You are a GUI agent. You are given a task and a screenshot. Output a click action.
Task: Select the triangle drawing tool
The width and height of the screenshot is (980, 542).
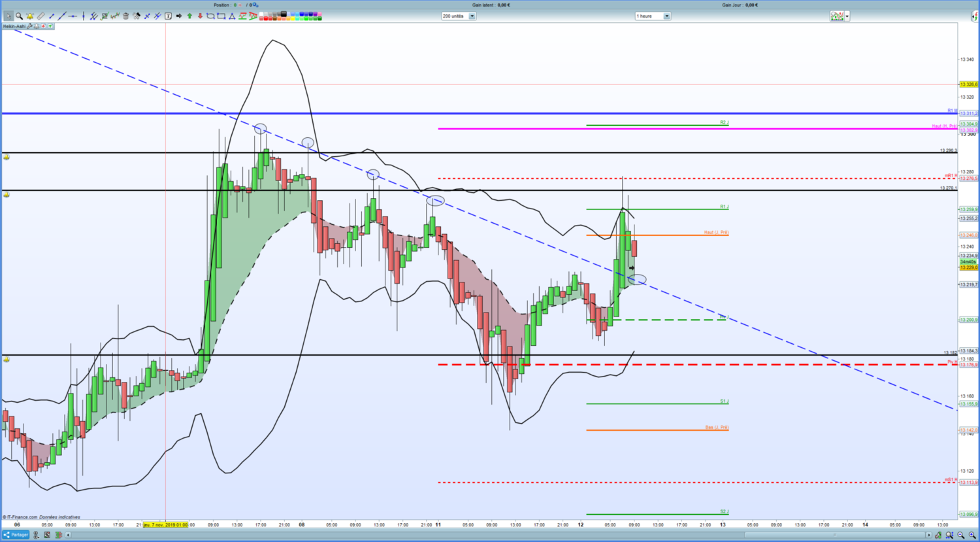pyautogui.click(x=232, y=16)
